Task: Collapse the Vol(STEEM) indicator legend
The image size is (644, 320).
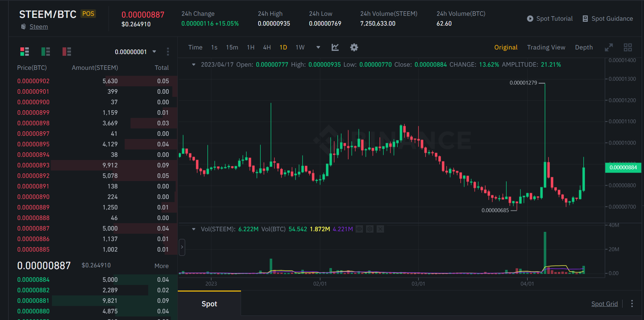Action: [x=194, y=229]
